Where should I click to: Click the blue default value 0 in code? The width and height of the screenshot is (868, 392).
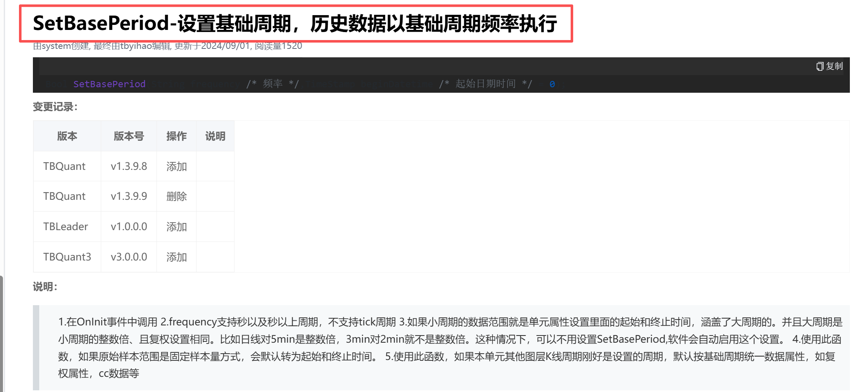(x=552, y=84)
